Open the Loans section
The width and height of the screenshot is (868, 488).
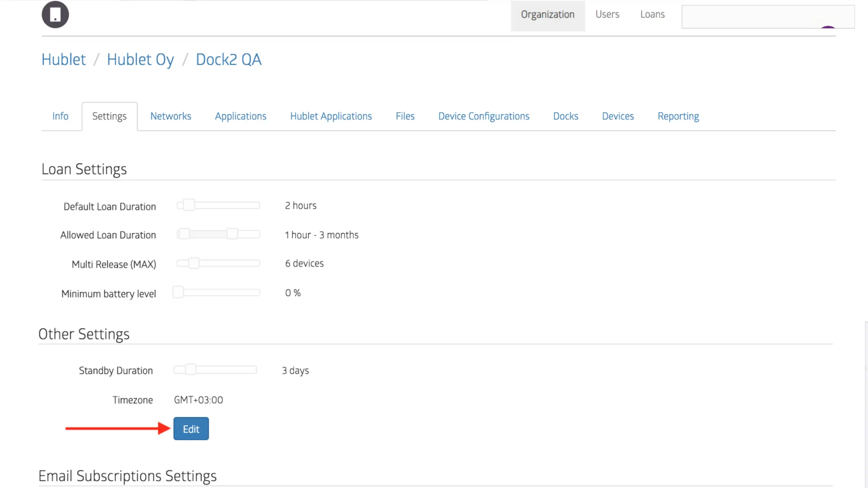pyautogui.click(x=652, y=15)
